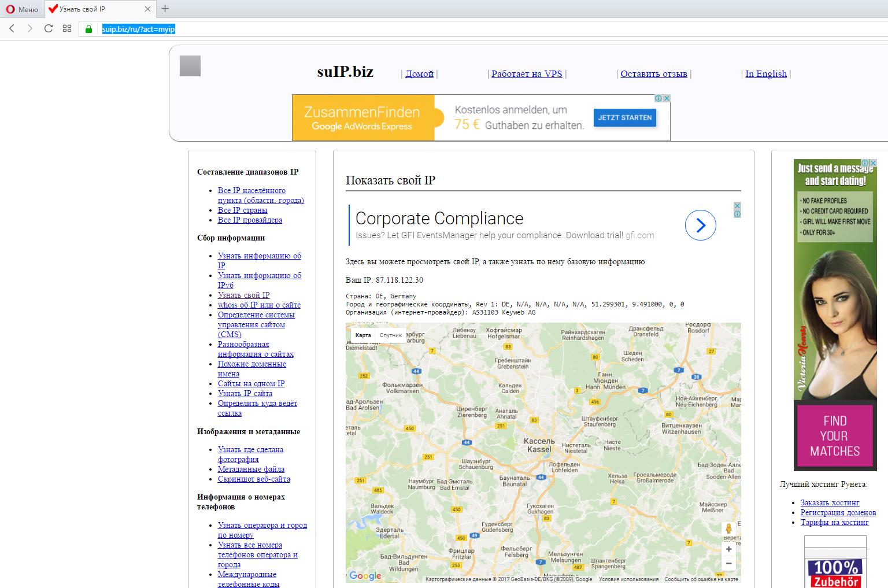Click the JETZT STARTEN ad button

tap(625, 117)
